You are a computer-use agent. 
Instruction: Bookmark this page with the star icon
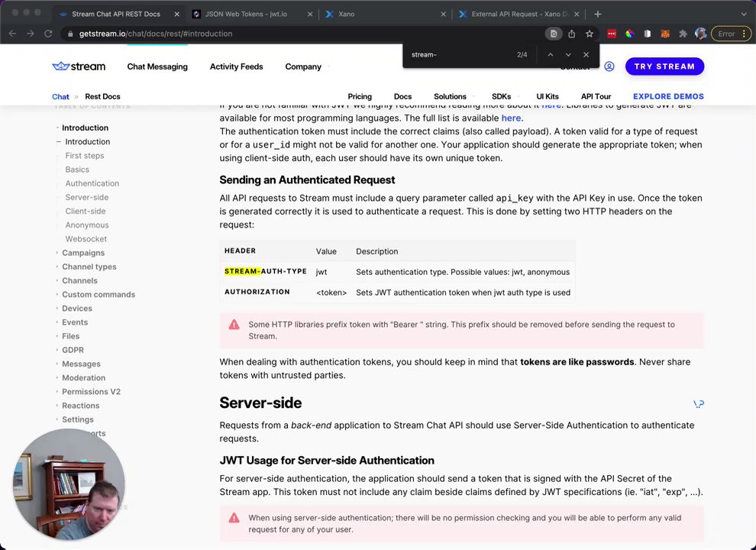point(590,34)
